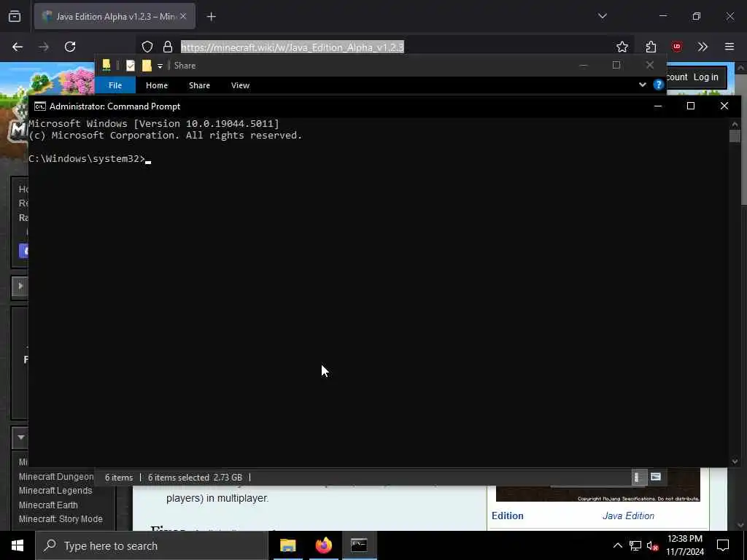Image resolution: width=747 pixels, height=560 pixels.
Task: Open the network status tray icon
Action: [x=635, y=545]
